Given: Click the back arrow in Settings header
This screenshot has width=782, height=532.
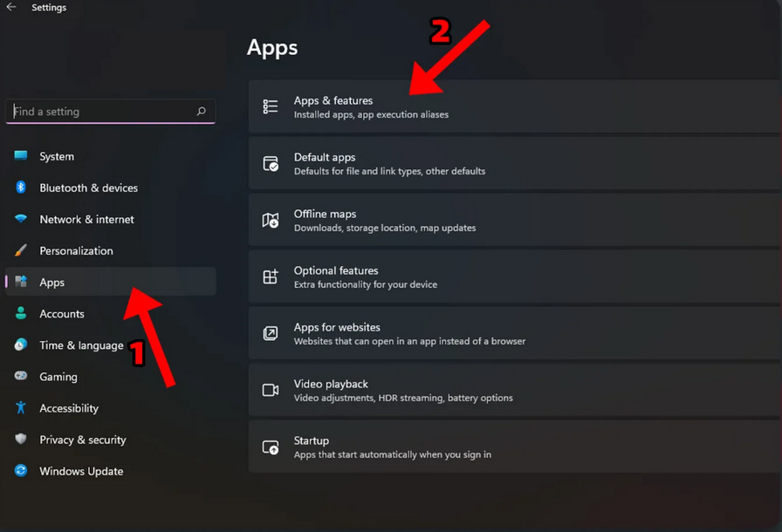Looking at the screenshot, I should (x=11, y=8).
